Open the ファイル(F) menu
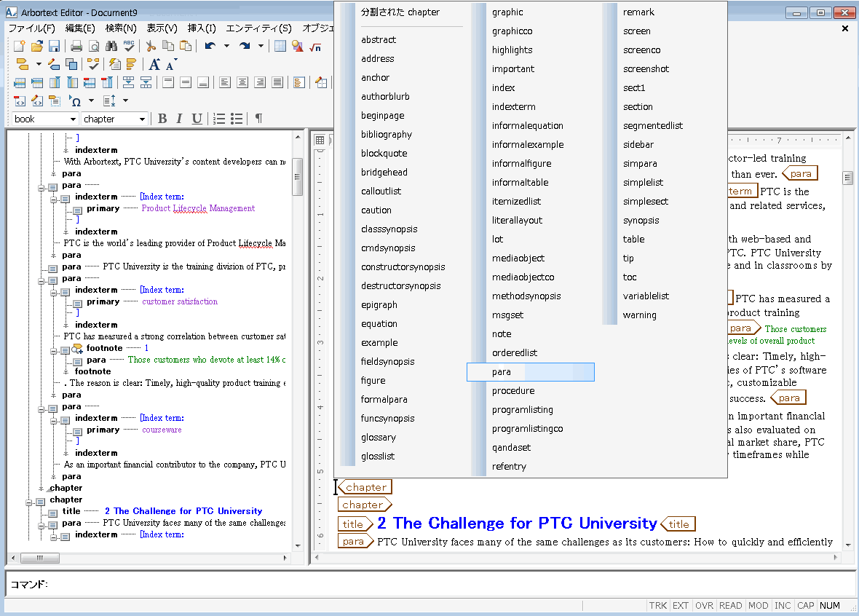The height and width of the screenshot is (616, 859). click(31, 28)
